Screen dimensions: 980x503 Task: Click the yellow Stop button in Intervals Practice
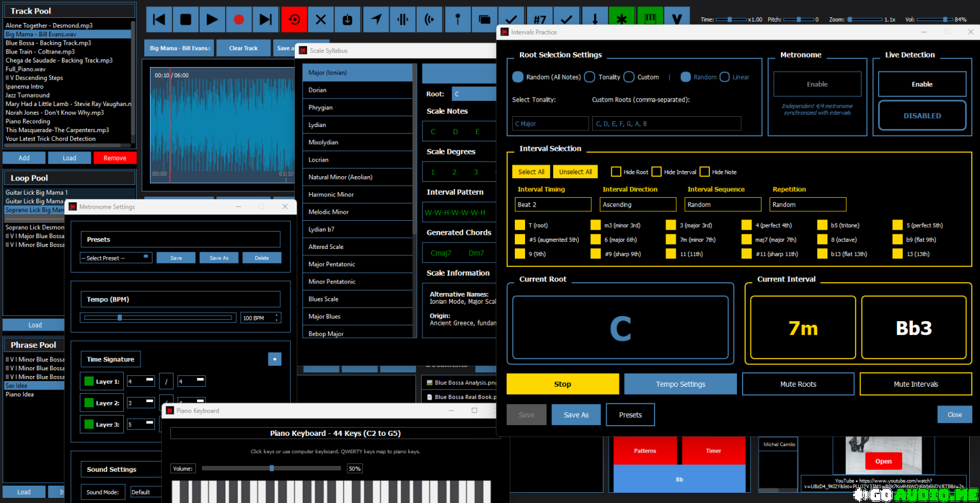[562, 384]
